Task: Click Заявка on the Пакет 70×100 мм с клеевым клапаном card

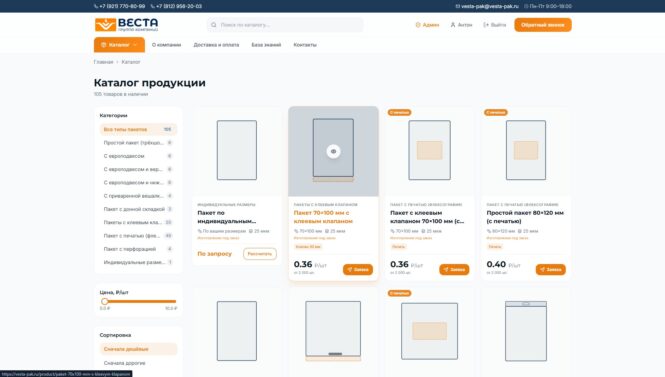Action: coord(358,270)
